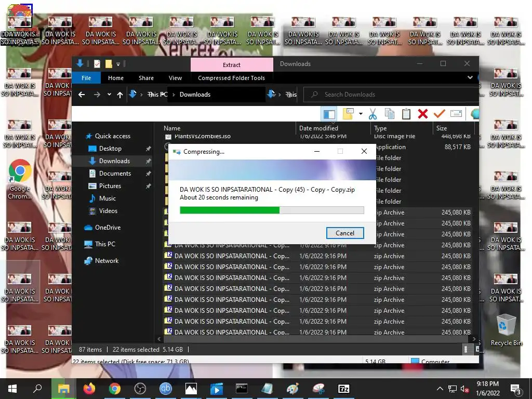
Task: Switch to details view icon in status bar
Action: click(x=466, y=349)
